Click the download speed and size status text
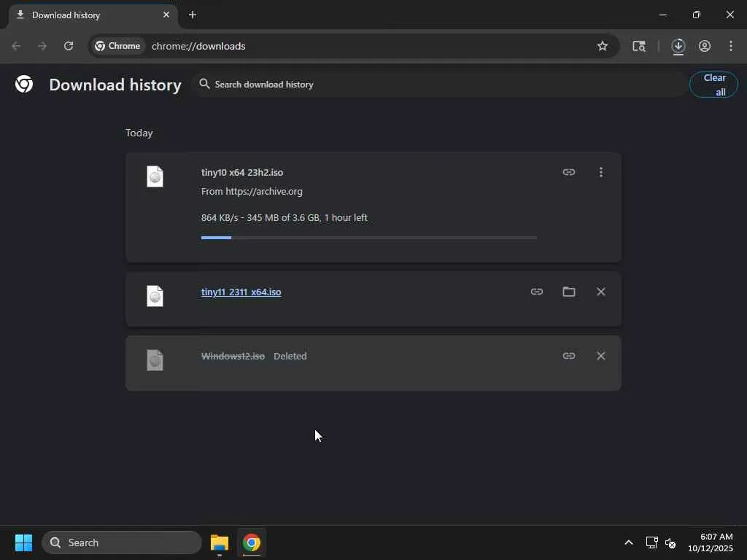The width and height of the screenshot is (747, 560). [284, 217]
